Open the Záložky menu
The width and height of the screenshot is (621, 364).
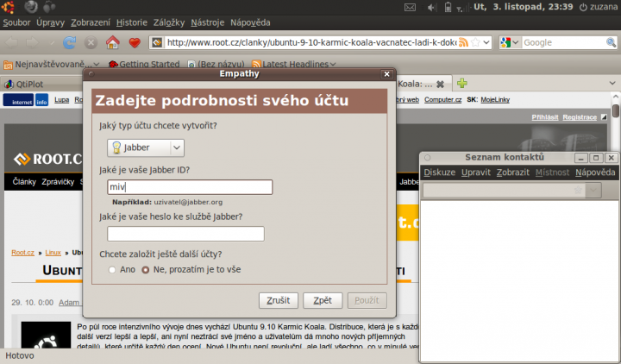(x=169, y=22)
